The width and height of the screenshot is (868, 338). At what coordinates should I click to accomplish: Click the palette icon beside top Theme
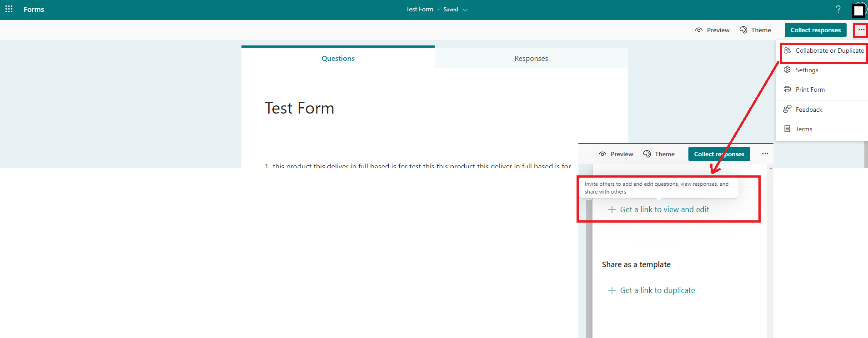point(743,30)
